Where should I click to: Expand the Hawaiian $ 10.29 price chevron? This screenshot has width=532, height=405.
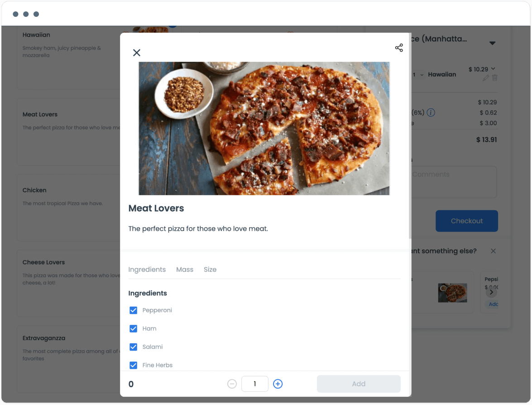coord(493,69)
